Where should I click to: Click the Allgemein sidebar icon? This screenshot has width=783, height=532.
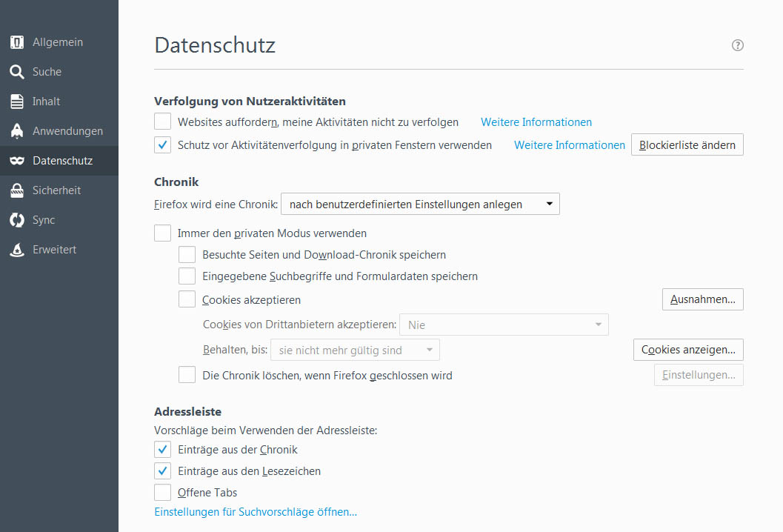[x=17, y=42]
